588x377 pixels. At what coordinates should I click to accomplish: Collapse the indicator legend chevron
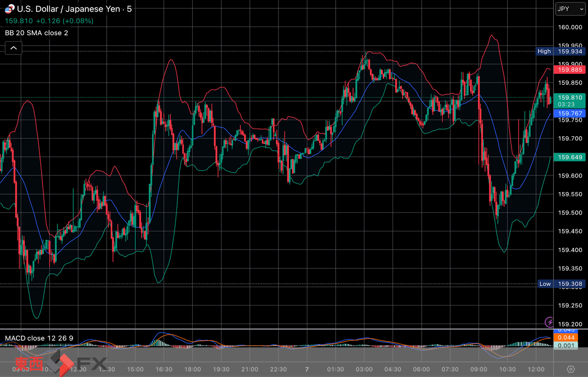[14, 48]
